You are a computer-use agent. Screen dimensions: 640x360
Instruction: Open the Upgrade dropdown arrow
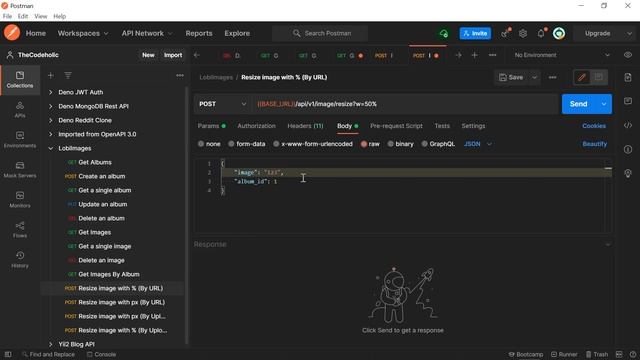click(629, 33)
